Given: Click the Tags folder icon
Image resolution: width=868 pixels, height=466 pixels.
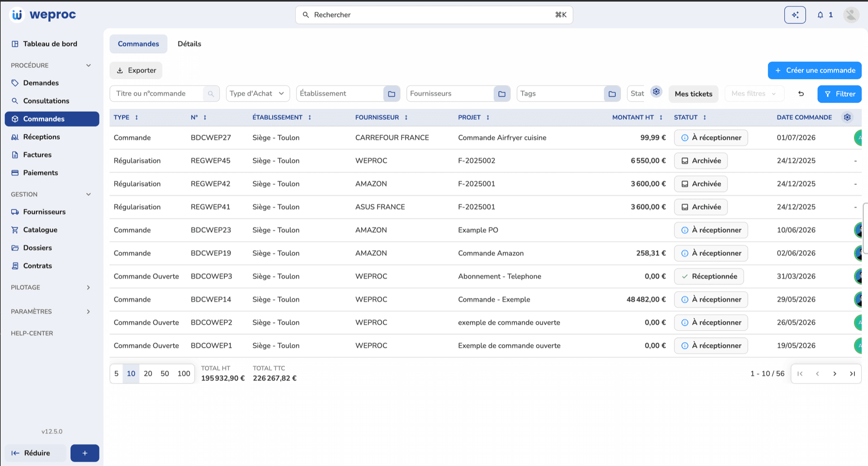Looking at the screenshot, I should coord(612,94).
